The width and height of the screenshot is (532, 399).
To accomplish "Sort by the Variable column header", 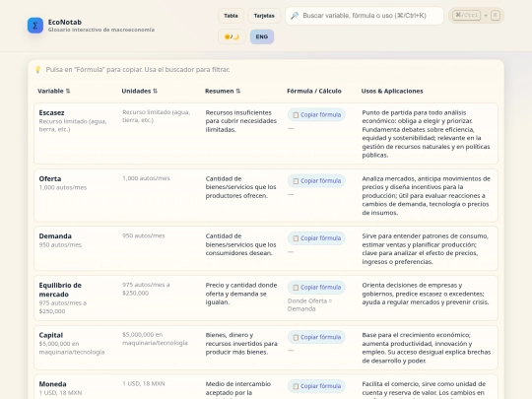I will (x=53, y=91).
